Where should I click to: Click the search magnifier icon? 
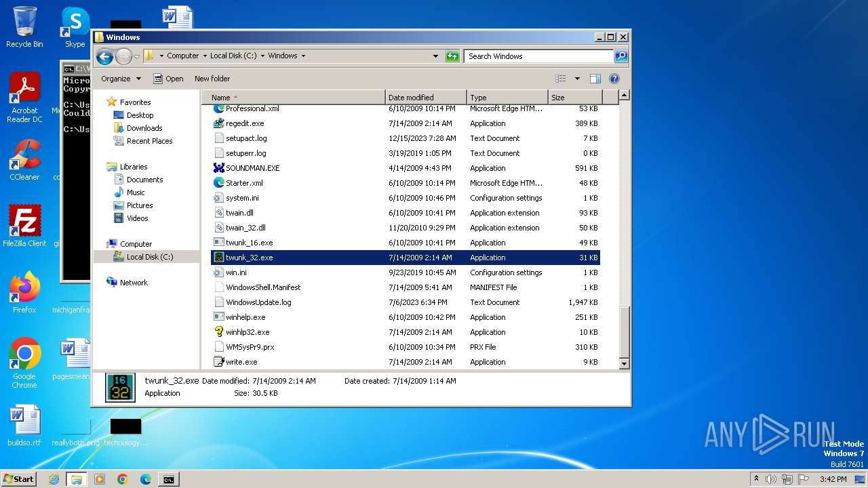(620, 56)
